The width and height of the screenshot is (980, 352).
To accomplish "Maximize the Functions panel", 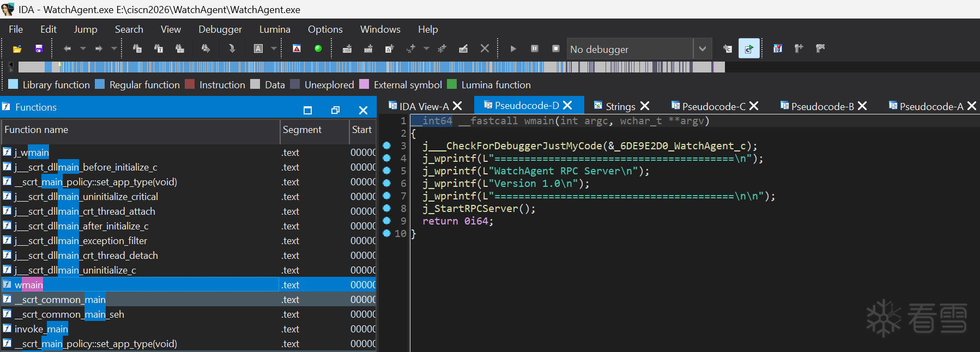I will 307,110.
